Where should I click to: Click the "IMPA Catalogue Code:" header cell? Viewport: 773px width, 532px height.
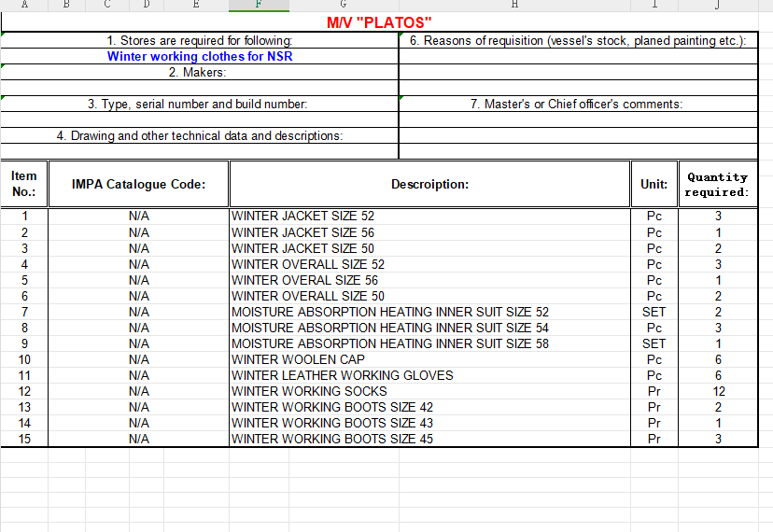138,185
